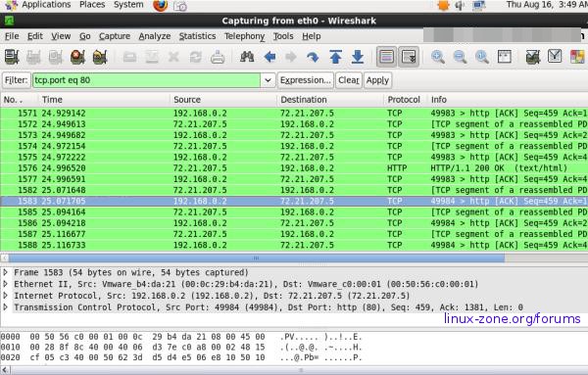Click the Close capture file icon
Viewport: 588px width, 375px height.
[173, 58]
